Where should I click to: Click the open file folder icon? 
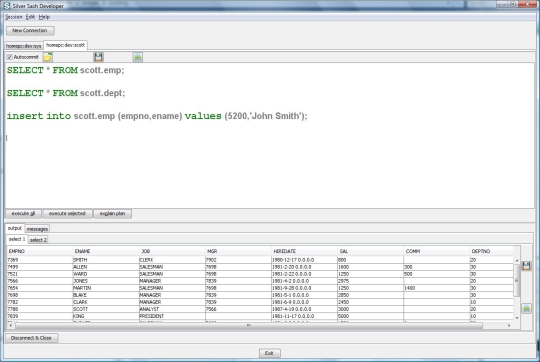[48, 57]
